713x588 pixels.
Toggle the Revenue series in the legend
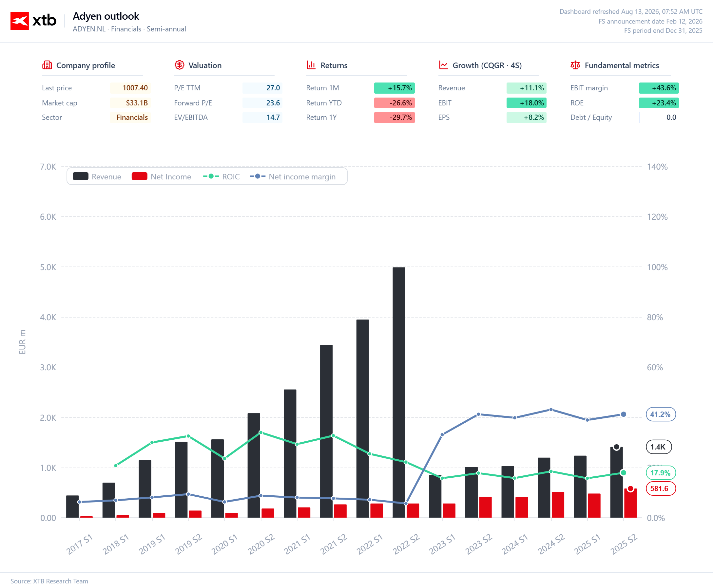(97, 176)
